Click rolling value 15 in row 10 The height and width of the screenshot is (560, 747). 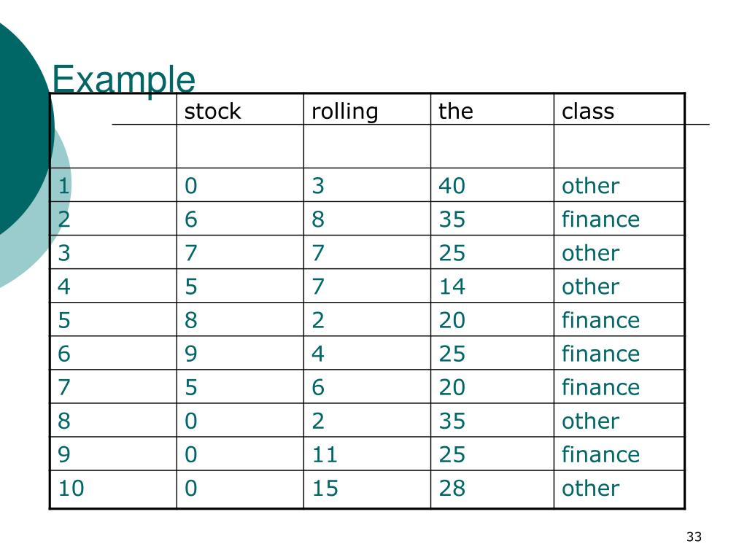325,488
